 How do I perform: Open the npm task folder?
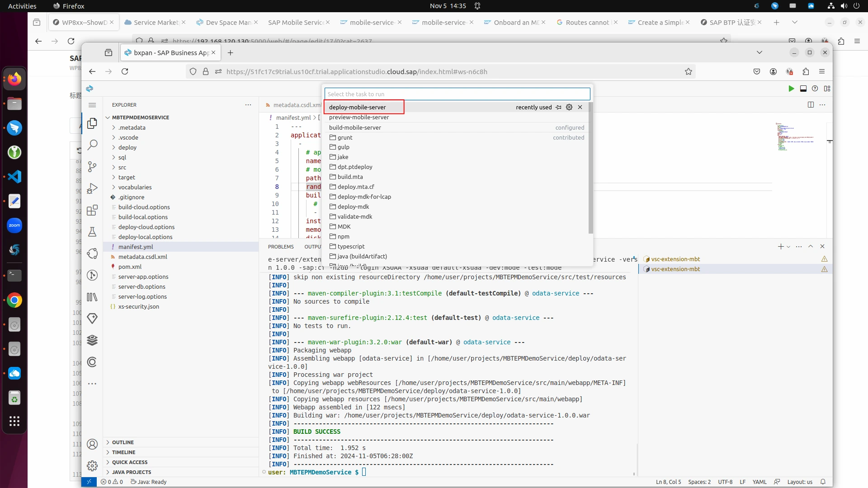coord(456,236)
